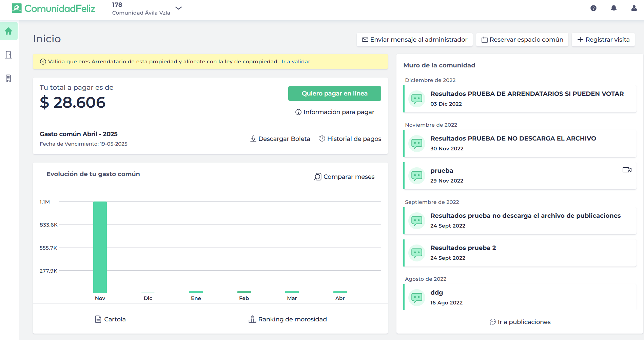The image size is (644, 340).
Task: Switch to Ranking de morosidad tab
Action: [x=288, y=319]
